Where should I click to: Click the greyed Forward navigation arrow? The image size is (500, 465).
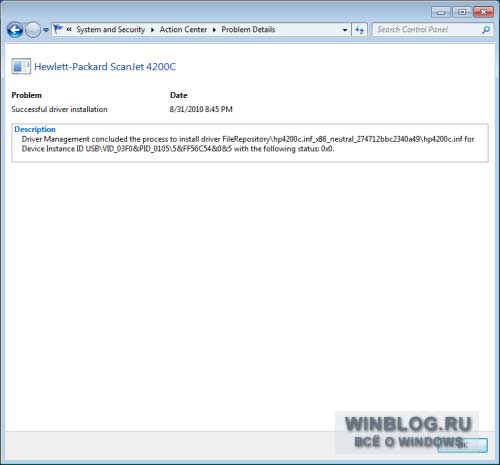point(33,30)
